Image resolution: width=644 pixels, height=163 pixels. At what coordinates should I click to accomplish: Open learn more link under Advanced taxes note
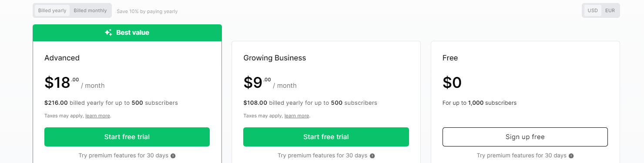98,116
